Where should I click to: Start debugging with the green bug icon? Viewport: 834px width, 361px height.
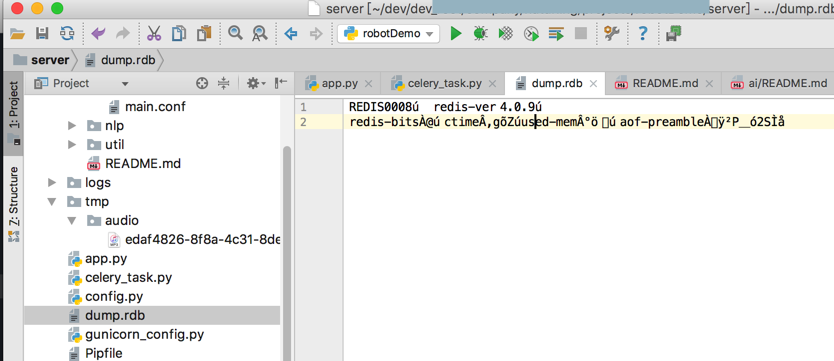point(480,34)
